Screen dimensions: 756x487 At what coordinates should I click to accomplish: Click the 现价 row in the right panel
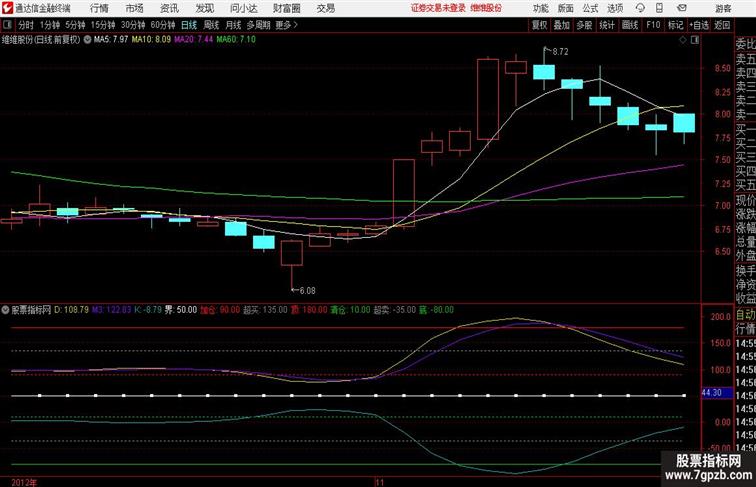point(745,201)
